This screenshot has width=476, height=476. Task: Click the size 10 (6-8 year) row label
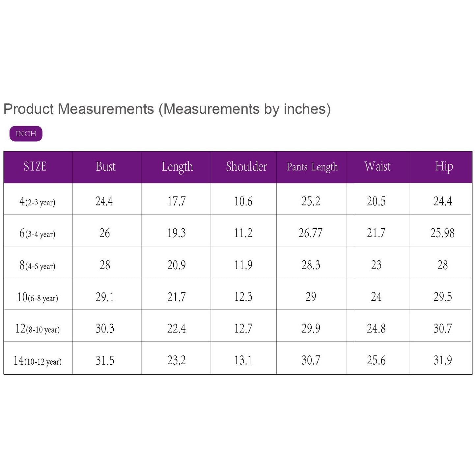[38, 297]
